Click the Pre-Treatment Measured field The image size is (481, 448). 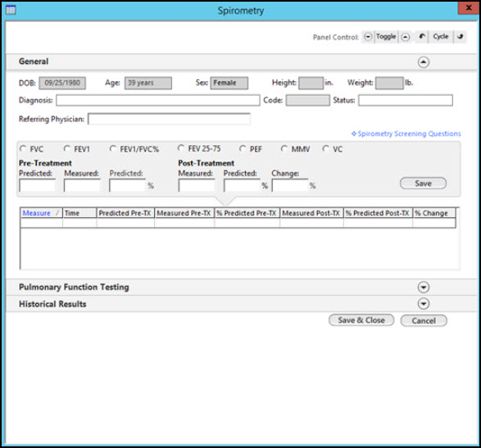click(x=82, y=186)
